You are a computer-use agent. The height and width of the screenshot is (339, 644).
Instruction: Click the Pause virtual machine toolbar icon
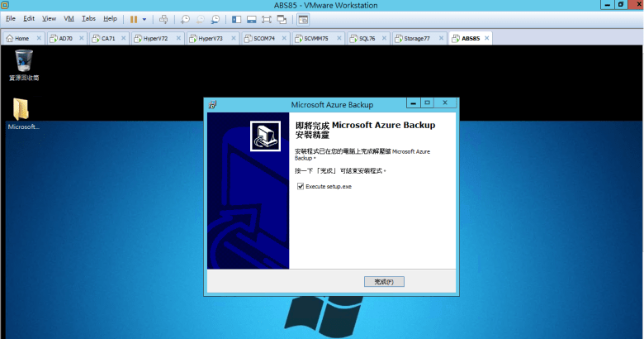pos(133,18)
